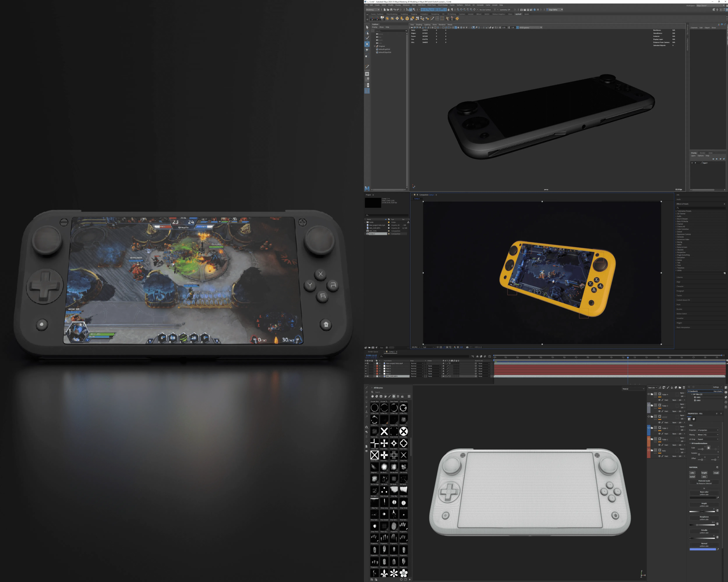Toggle lambert1 texture set visibility eye
Viewport: 728px width, 582px height.
point(689,391)
